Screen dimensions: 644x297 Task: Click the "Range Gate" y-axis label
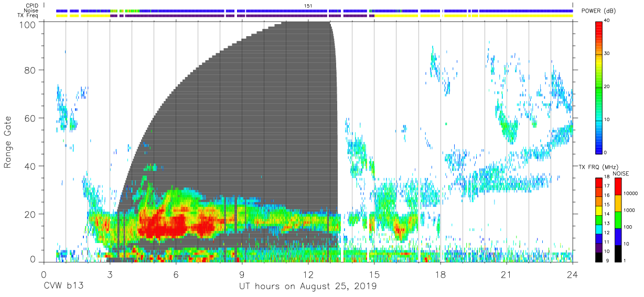click(x=8, y=142)
